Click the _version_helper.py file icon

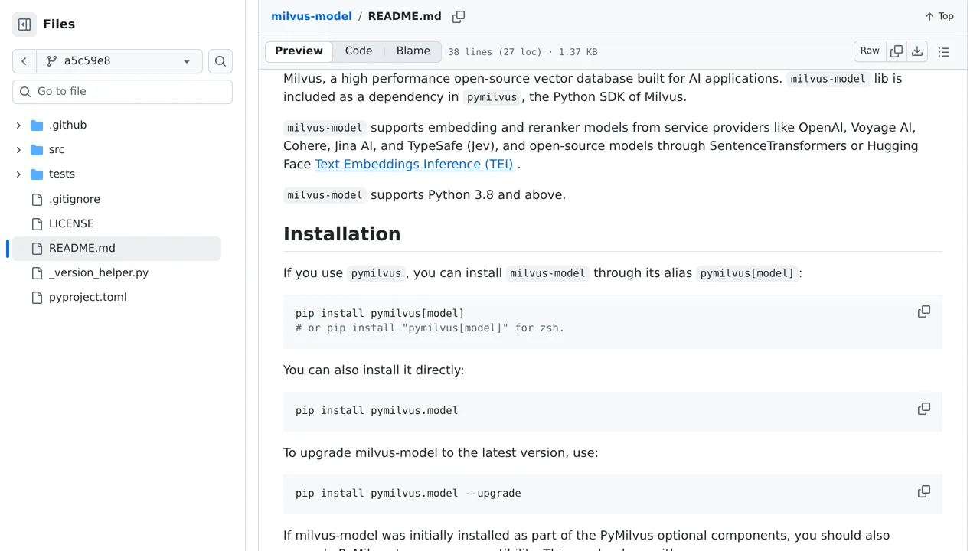37,272
